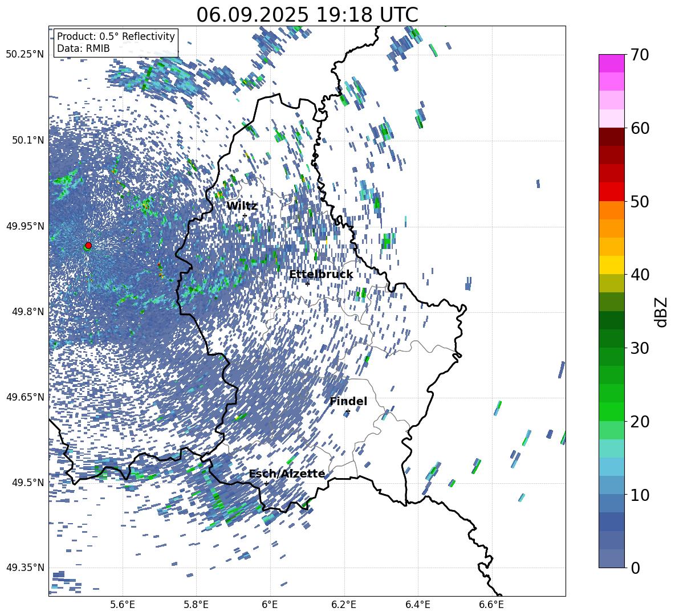Screen dimensions: 675x616
Task: Click the dBZ colorbar axis label
Action: click(662, 312)
